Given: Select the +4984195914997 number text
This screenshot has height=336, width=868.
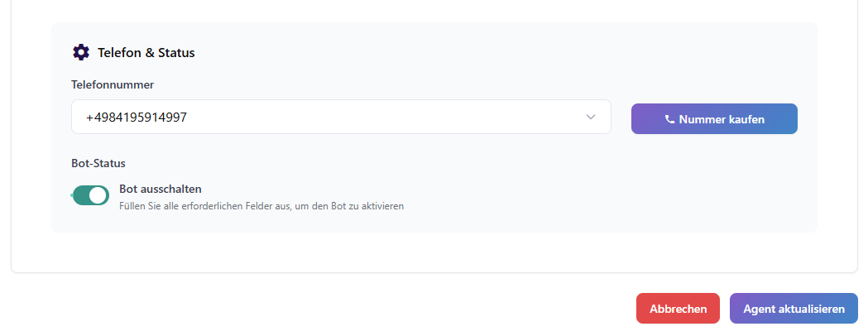Looking at the screenshot, I should (137, 118).
